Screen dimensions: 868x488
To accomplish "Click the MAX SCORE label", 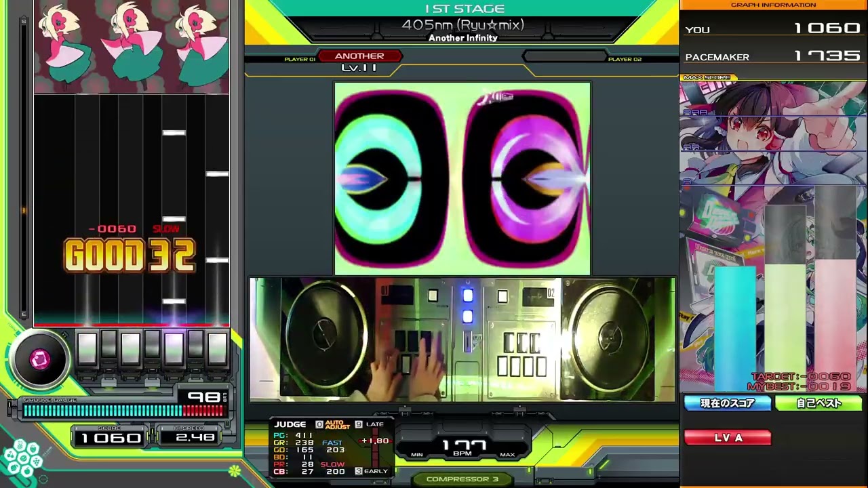I will pos(707,77).
